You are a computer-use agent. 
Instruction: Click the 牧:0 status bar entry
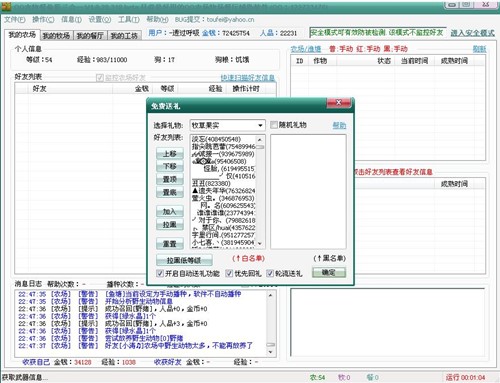coord(344,377)
